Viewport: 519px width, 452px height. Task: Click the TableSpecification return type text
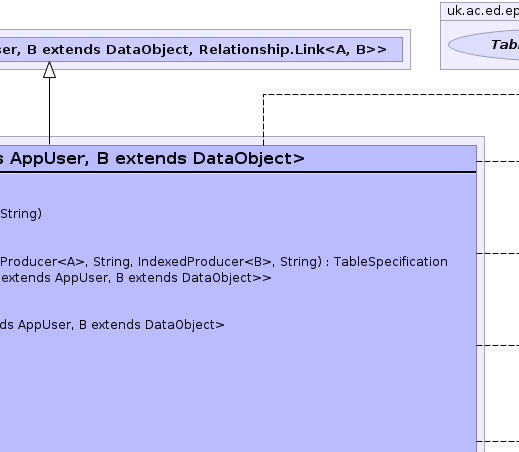click(391, 262)
